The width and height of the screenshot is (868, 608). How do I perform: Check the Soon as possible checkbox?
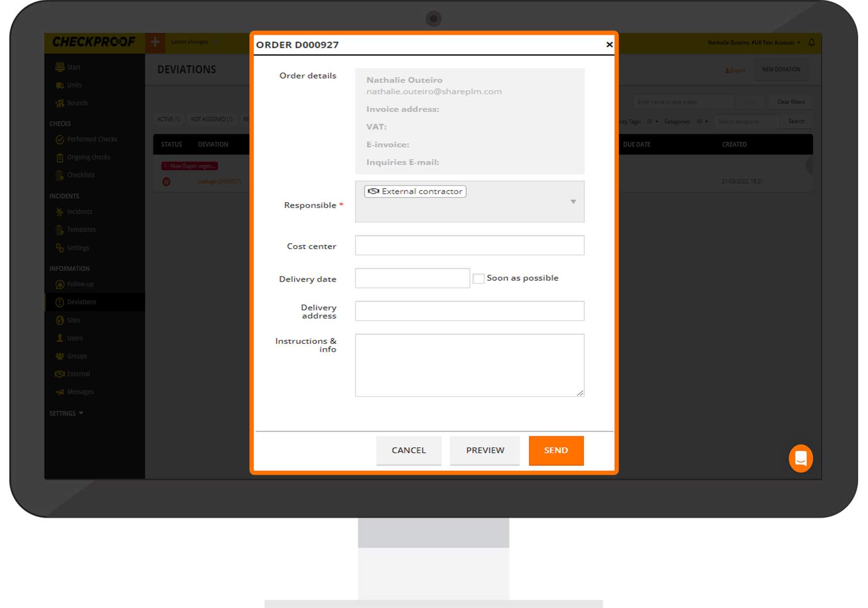pyautogui.click(x=478, y=279)
